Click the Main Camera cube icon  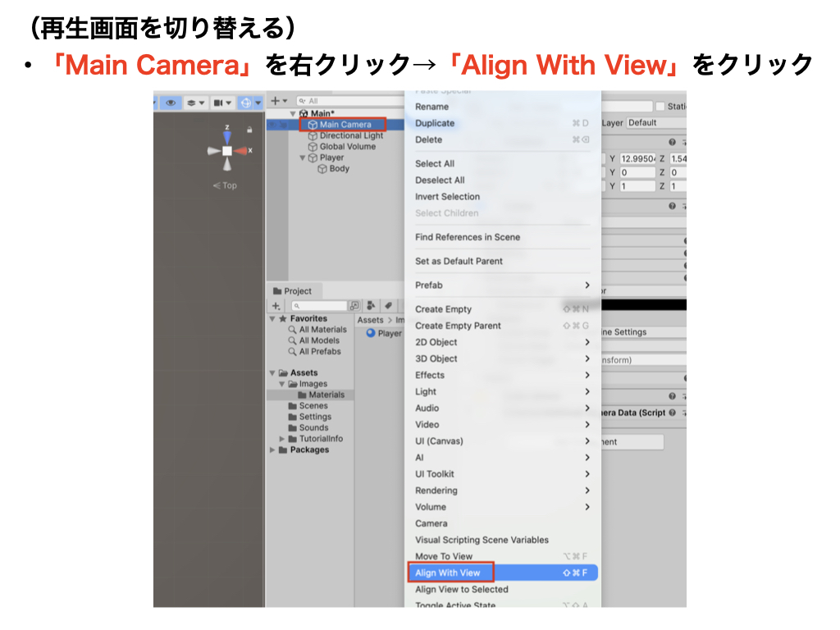(313, 125)
